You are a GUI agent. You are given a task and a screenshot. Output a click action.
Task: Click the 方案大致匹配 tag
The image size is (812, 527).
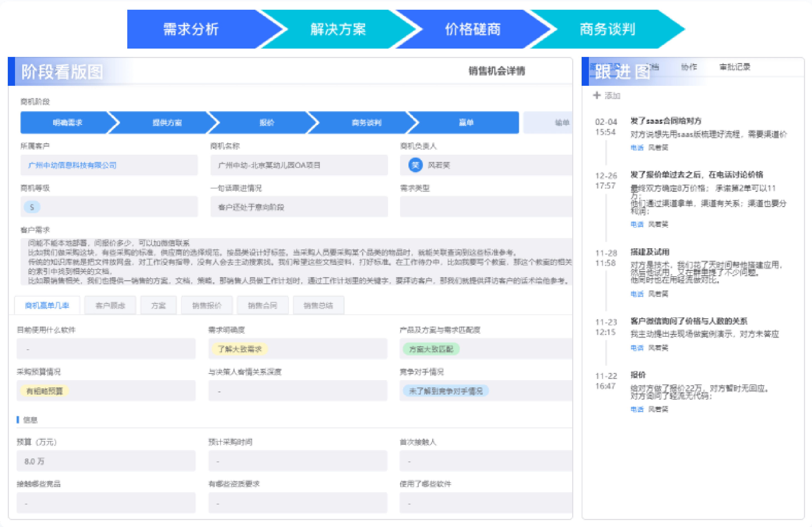point(431,349)
